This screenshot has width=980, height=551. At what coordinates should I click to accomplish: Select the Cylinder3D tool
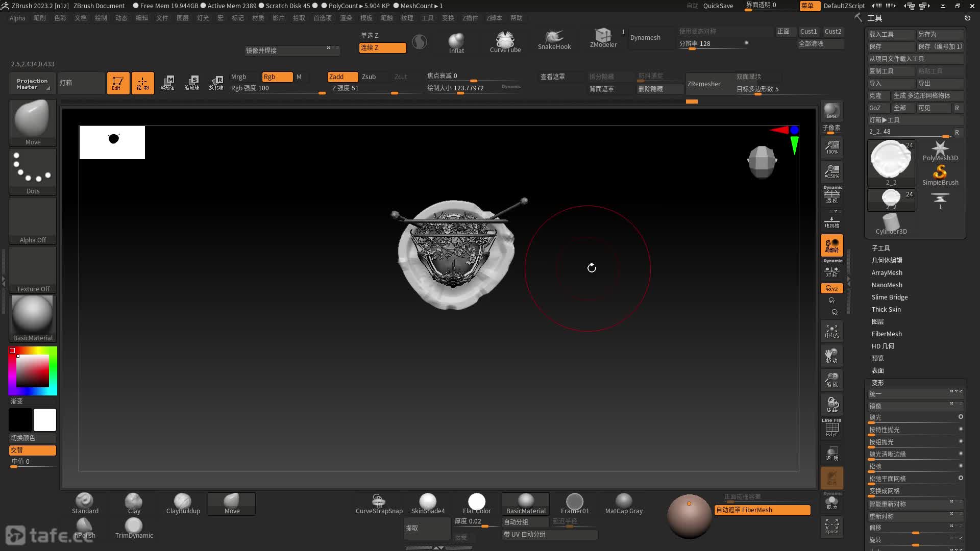pyautogui.click(x=891, y=224)
